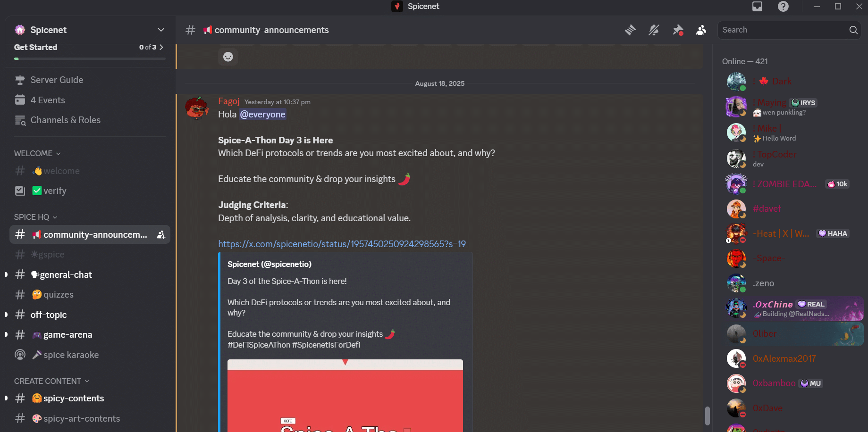The image size is (868, 432).
Task: Click .0xChine member name
Action: pyautogui.click(x=773, y=304)
